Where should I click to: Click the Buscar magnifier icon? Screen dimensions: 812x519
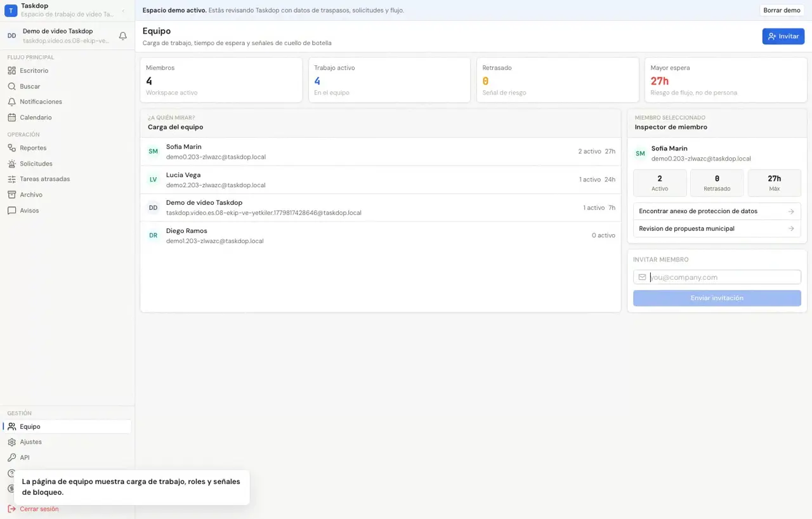tap(11, 86)
